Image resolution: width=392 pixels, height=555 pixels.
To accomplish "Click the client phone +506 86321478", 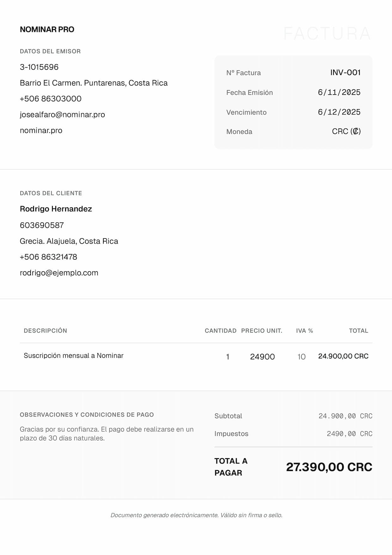I will pos(48,257).
